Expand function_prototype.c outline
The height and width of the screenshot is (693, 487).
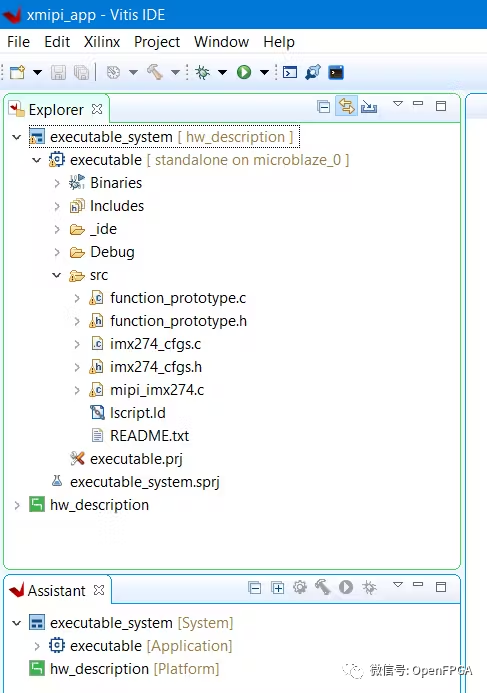point(77,298)
